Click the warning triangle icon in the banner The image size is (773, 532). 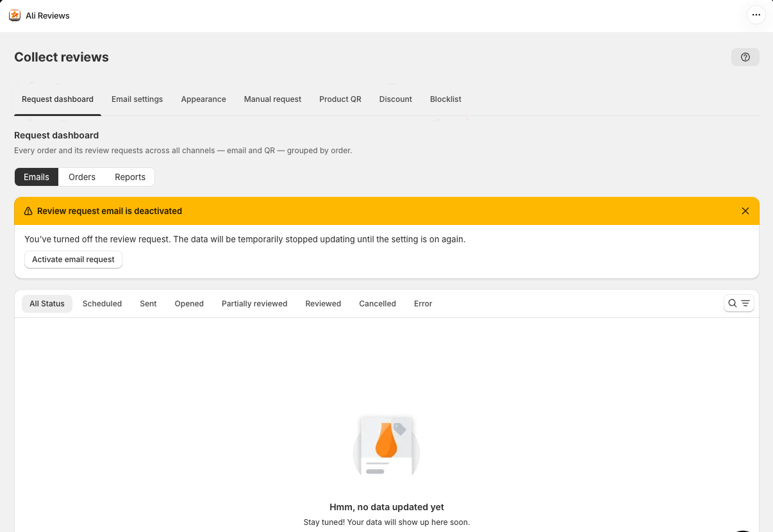(x=28, y=211)
